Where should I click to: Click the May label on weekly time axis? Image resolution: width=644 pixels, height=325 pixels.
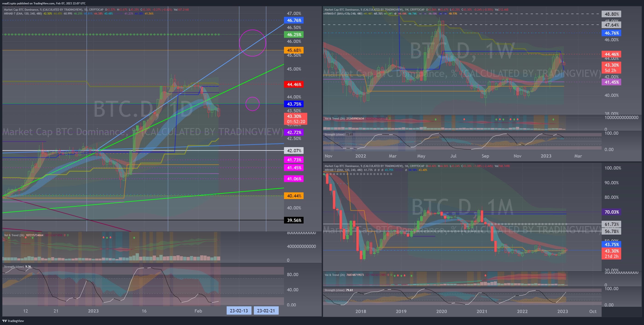(x=421, y=156)
